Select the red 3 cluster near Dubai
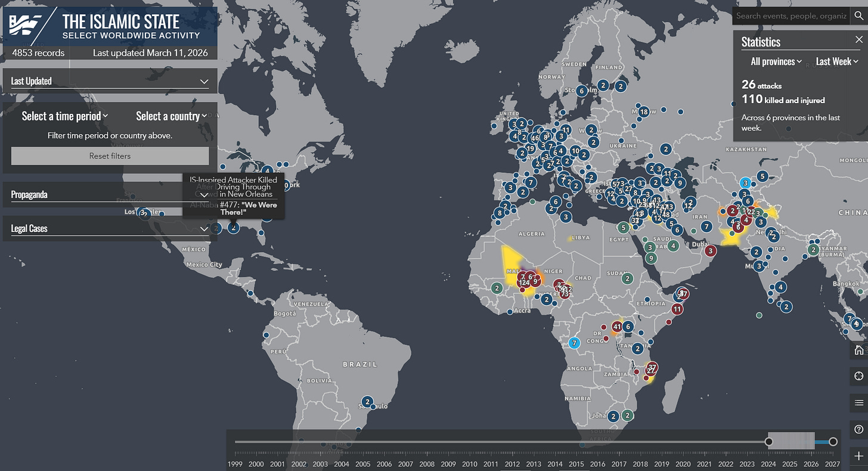This screenshot has width=868, height=471. pyautogui.click(x=711, y=252)
